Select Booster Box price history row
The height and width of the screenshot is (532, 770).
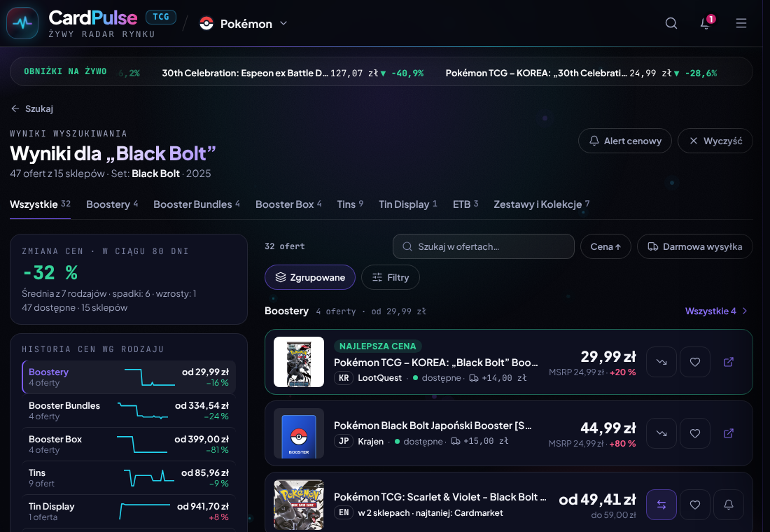pos(129,444)
